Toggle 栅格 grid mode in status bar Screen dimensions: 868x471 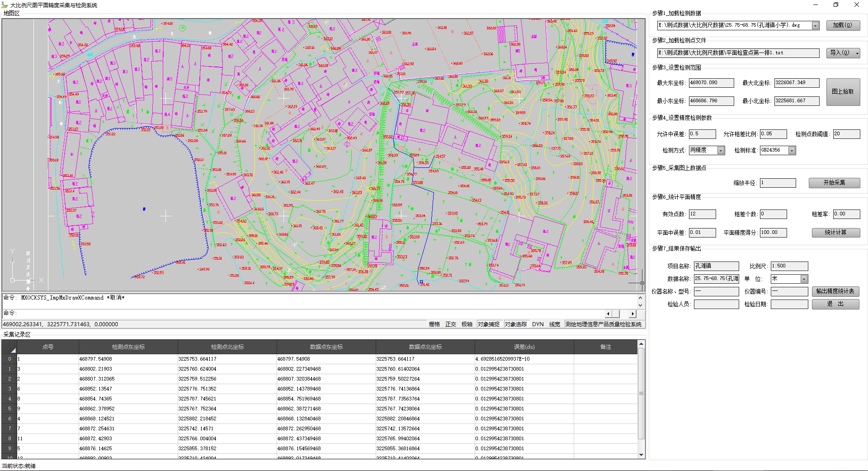(434, 324)
